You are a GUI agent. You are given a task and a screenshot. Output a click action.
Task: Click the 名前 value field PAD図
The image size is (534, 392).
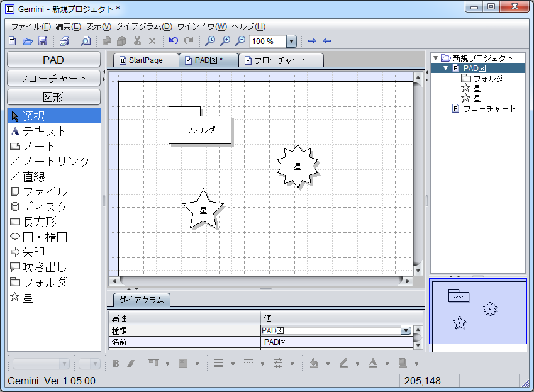point(337,342)
